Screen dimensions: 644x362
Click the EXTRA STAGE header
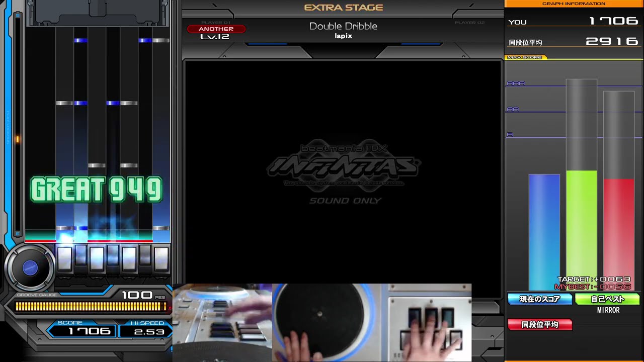(x=344, y=8)
